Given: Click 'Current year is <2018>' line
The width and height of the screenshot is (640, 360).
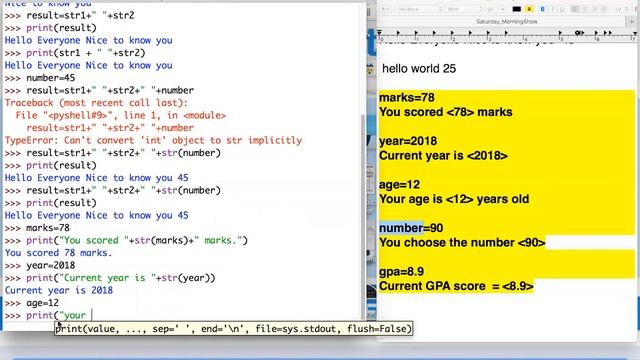Looking at the screenshot, I should click(443, 156).
